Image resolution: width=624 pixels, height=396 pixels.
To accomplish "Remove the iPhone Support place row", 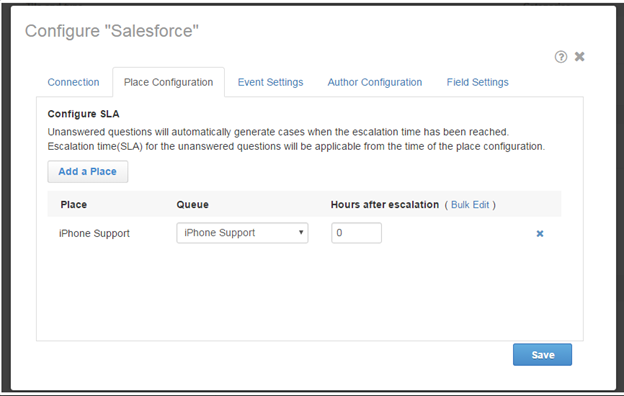I will pos(540,234).
